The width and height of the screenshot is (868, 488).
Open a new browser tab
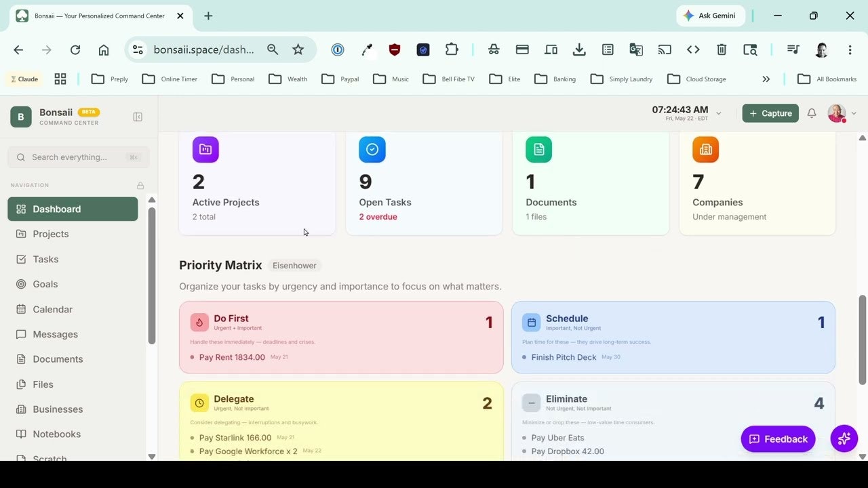[208, 16]
